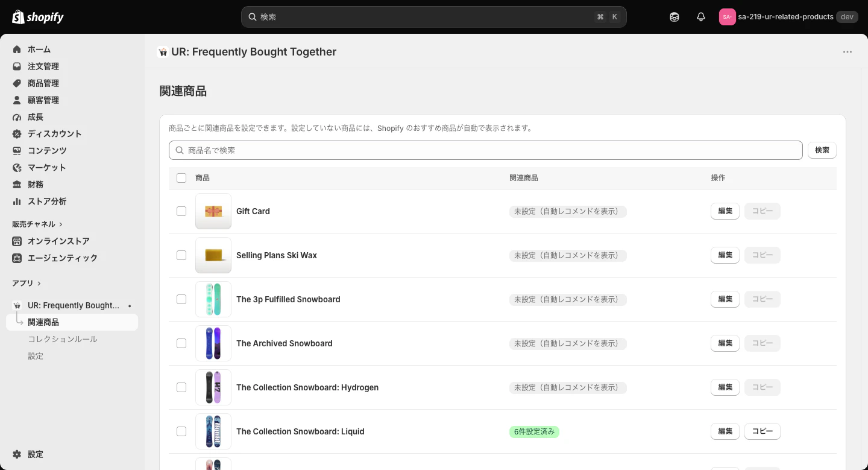Click the discounts (ディスカウント) icon
Viewport: 868px width, 470px height.
point(17,134)
